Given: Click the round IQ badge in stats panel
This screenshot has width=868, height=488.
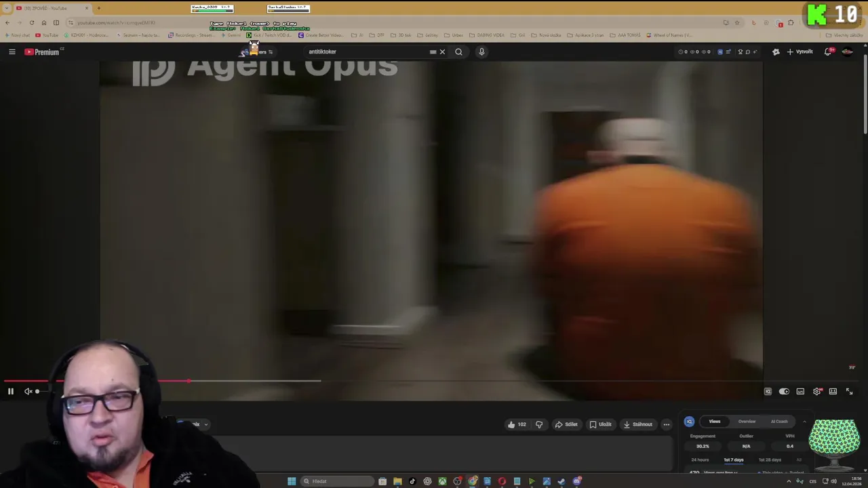Looking at the screenshot, I should [x=689, y=422].
